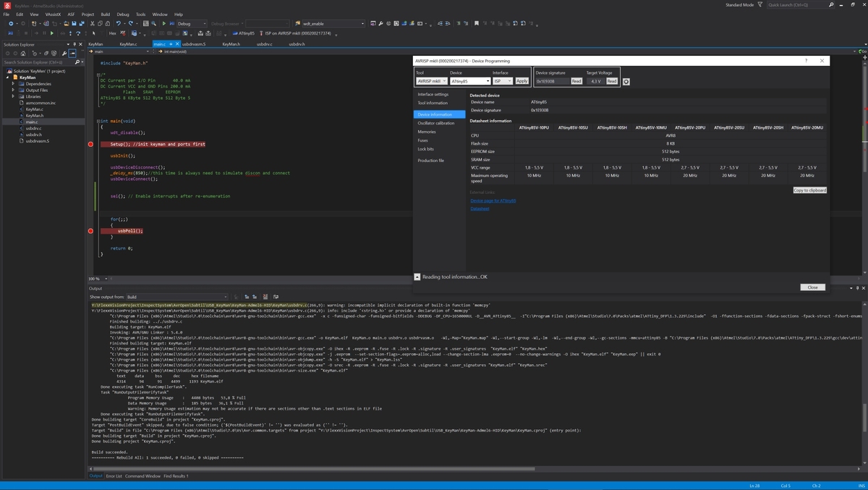
Task: Toggle breakpoint on usbPoll() line
Action: coord(90,231)
